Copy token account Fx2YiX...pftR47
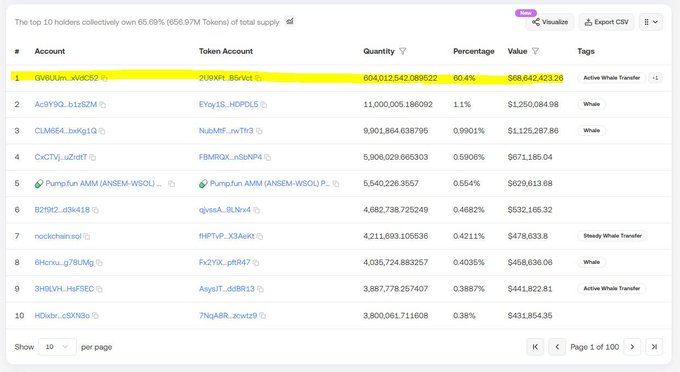Screen dimensions: 680x372 (x=256, y=263)
